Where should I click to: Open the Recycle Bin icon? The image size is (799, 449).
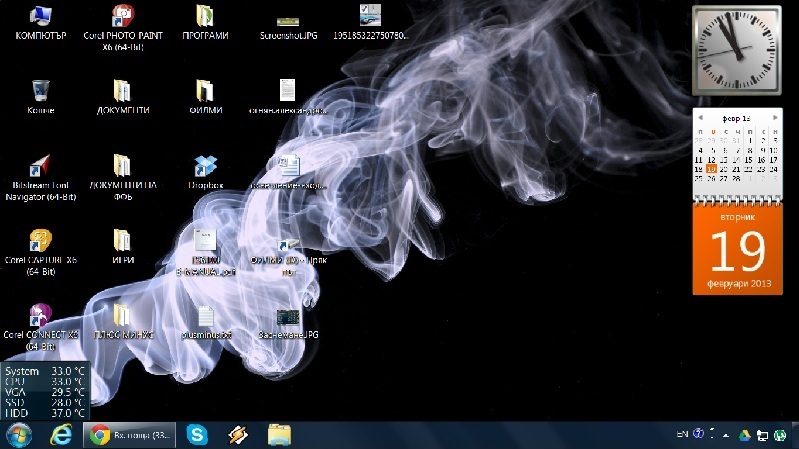coord(39,92)
